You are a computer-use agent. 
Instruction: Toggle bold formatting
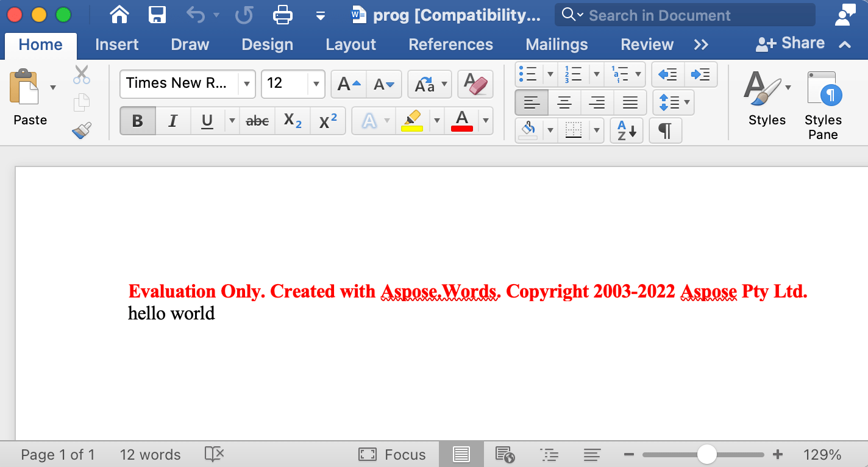(137, 121)
